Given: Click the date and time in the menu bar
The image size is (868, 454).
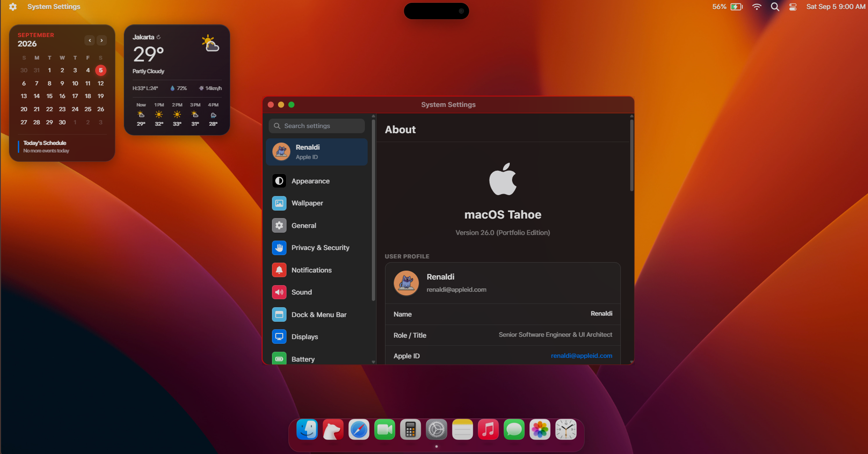Looking at the screenshot, I should tap(836, 7).
